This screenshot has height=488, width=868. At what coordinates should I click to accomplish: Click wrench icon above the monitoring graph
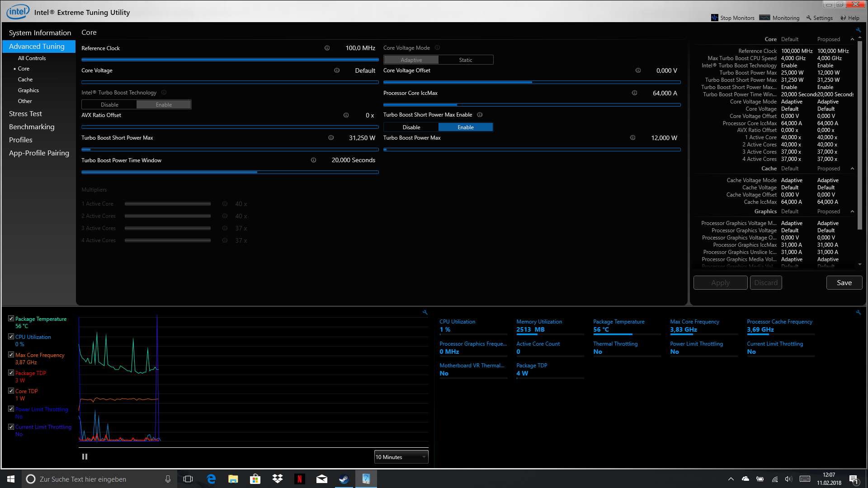tap(425, 312)
